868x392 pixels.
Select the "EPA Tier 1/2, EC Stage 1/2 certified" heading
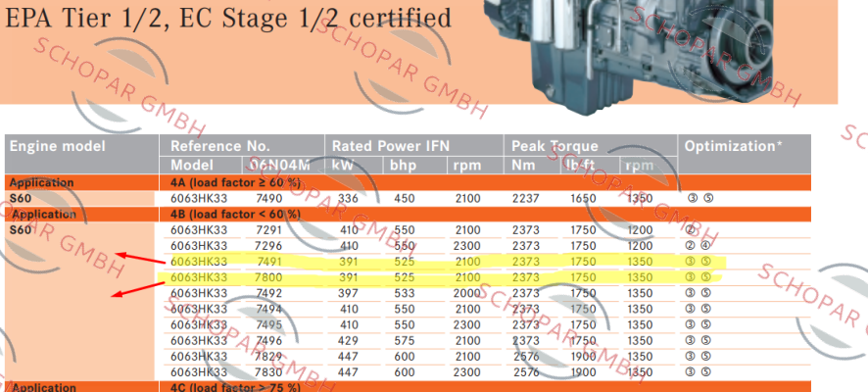(227, 18)
